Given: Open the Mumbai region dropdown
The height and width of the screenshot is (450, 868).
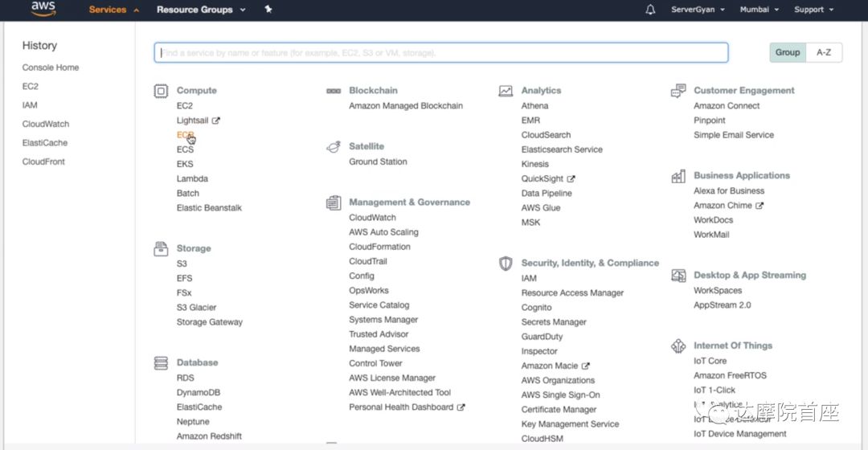Looking at the screenshot, I should (x=759, y=10).
